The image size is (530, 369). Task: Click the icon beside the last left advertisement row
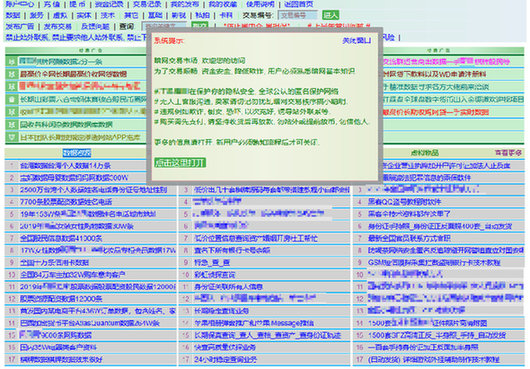[12, 138]
